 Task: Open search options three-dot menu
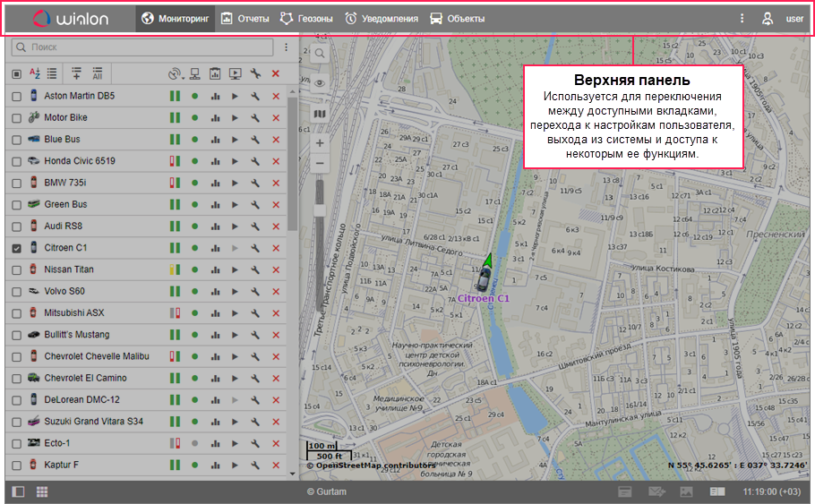tap(286, 47)
